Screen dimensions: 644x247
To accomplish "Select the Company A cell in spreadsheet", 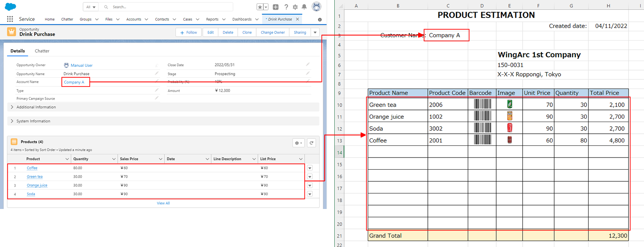I will [x=447, y=35].
